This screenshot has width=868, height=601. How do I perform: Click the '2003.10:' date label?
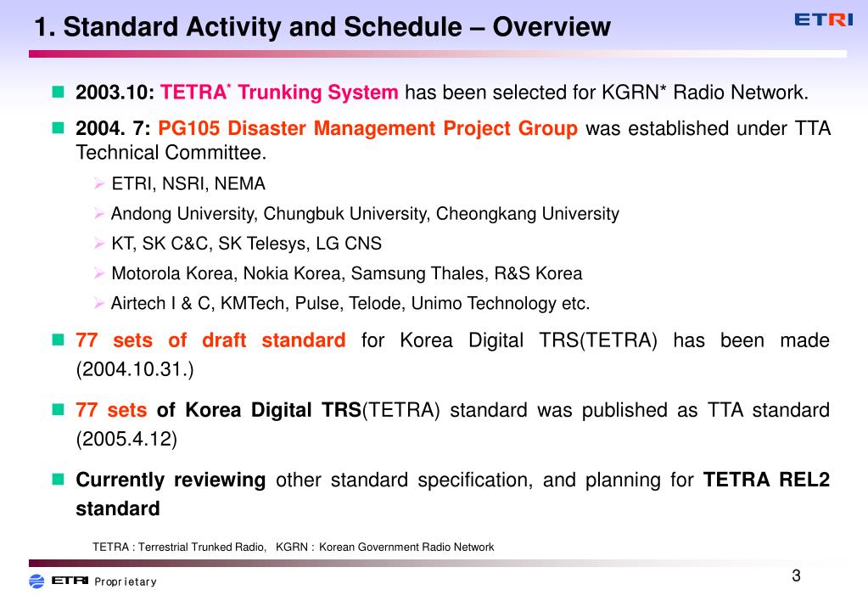(x=115, y=92)
